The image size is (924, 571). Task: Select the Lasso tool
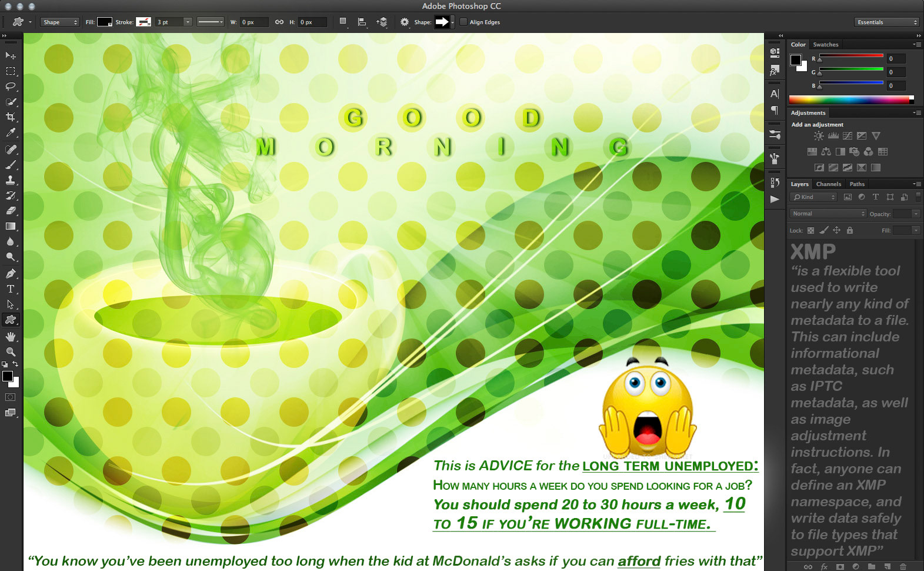(11, 87)
